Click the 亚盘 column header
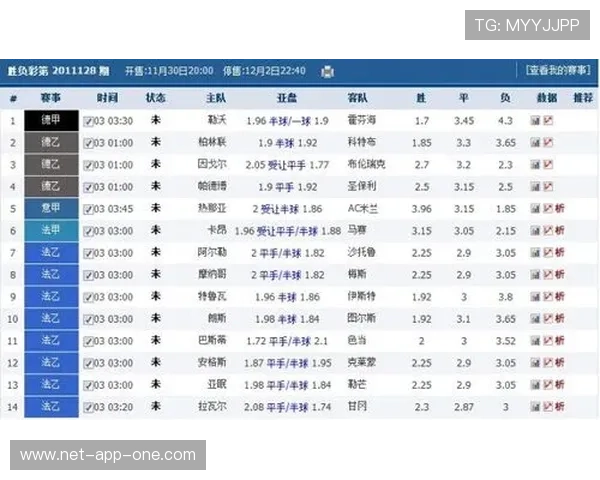600x480 pixels. [287, 98]
